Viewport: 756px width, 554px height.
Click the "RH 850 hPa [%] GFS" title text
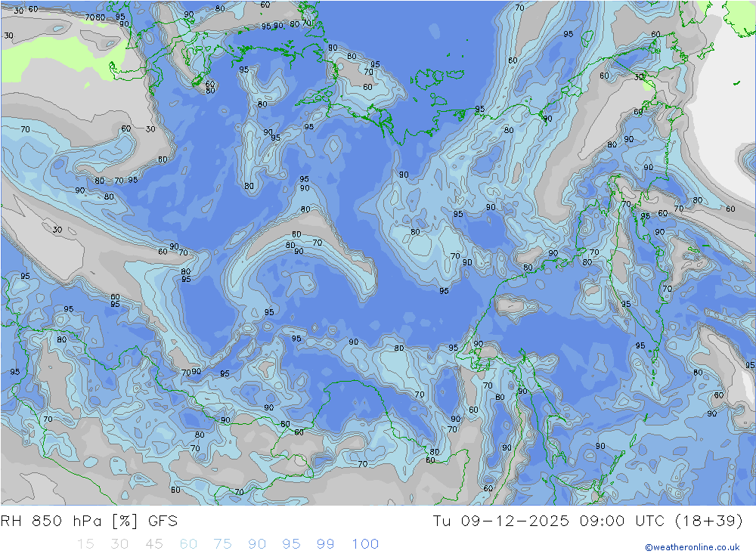[89, 522]
